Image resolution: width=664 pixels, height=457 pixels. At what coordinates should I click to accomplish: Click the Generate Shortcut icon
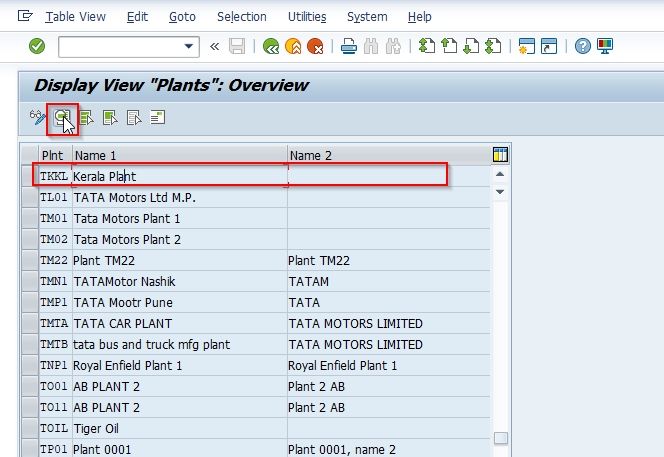549,46
